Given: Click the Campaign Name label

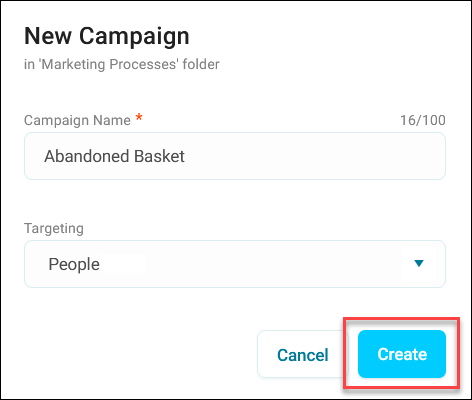Looking at the screenshot, I should point(77,120).
